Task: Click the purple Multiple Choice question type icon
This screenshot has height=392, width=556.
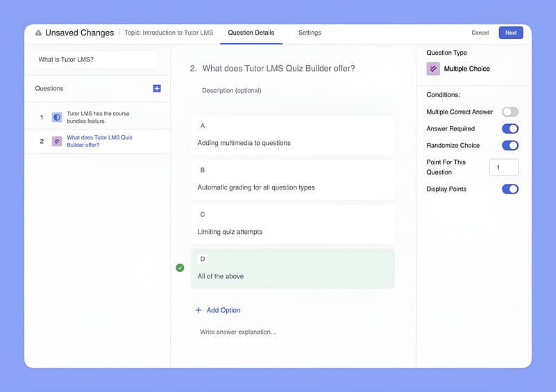Action: pos(433,69)
